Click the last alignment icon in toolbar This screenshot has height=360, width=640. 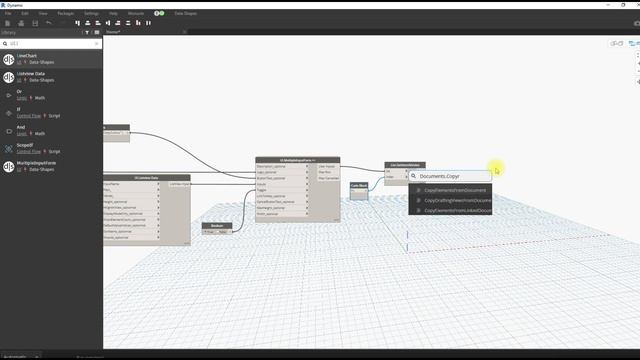coord(149,23)
